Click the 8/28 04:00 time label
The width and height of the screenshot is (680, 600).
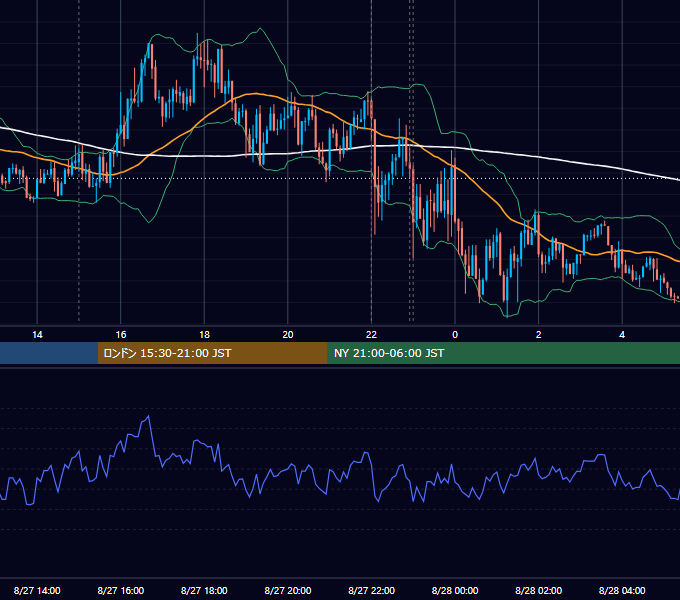point(622,590)
